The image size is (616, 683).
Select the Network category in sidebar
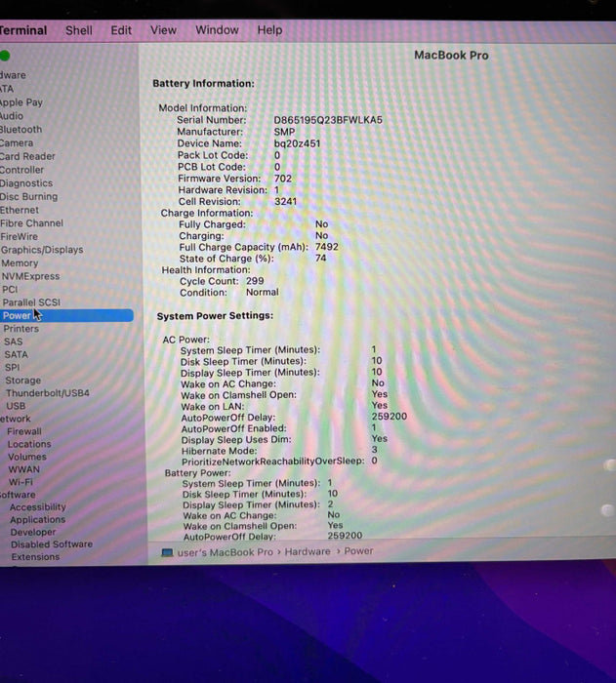(16, 419)
